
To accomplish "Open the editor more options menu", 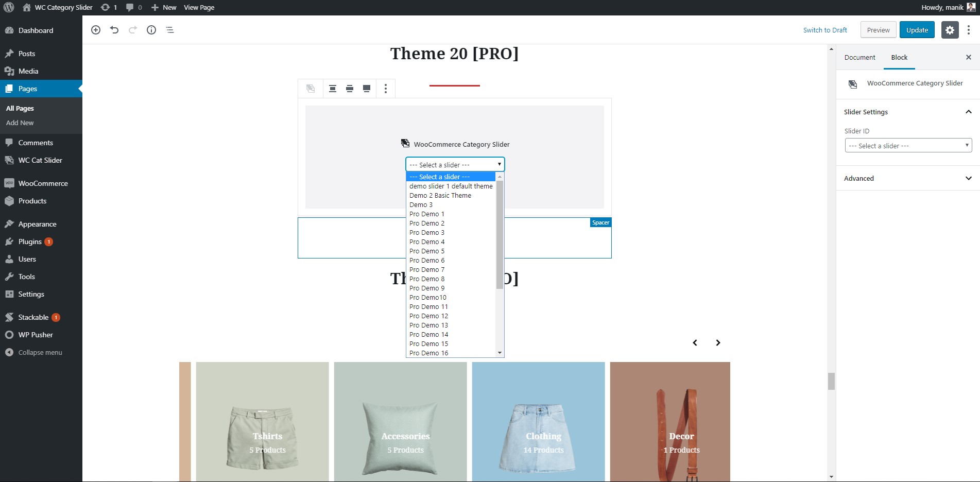I will pos(969,30).
